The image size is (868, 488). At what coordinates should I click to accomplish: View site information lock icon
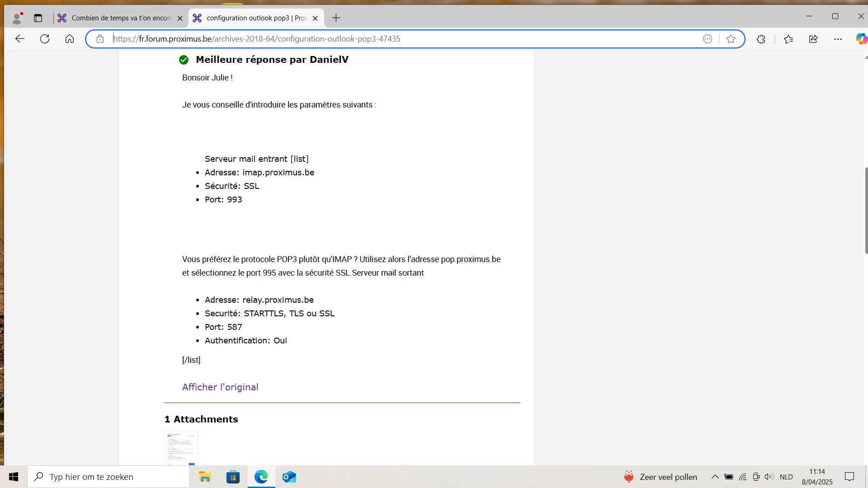[100, 39]
